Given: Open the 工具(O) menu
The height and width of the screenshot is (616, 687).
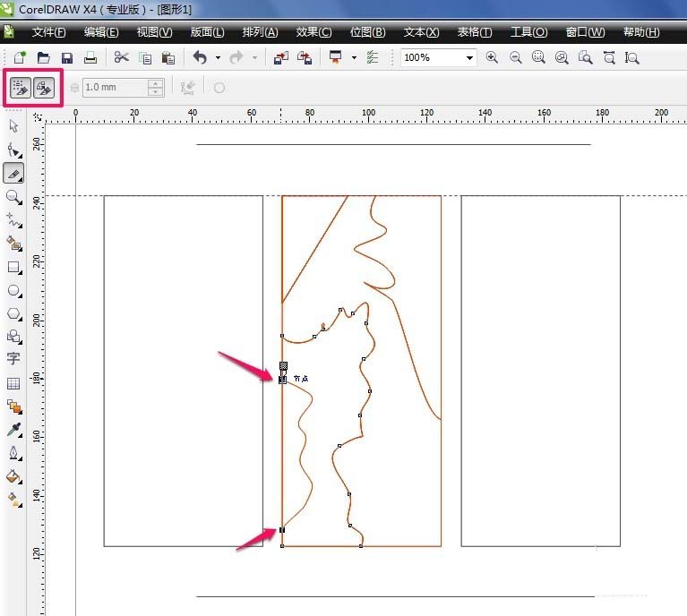Looking at the screenshot, I should click(528, 32).
